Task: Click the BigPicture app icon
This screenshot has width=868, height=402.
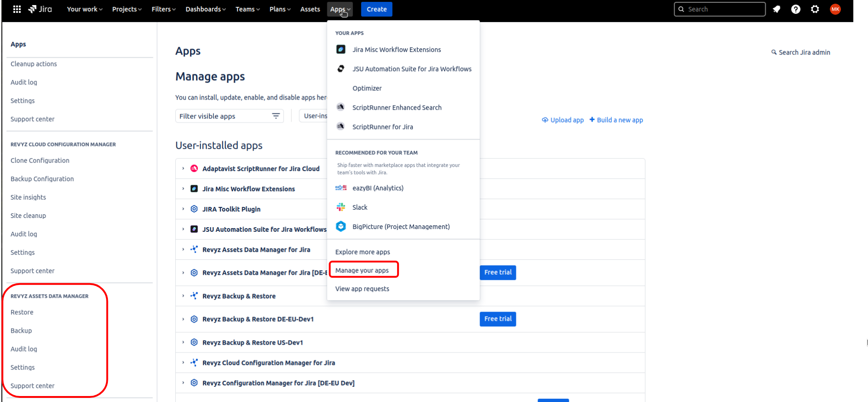Action: 341,227
